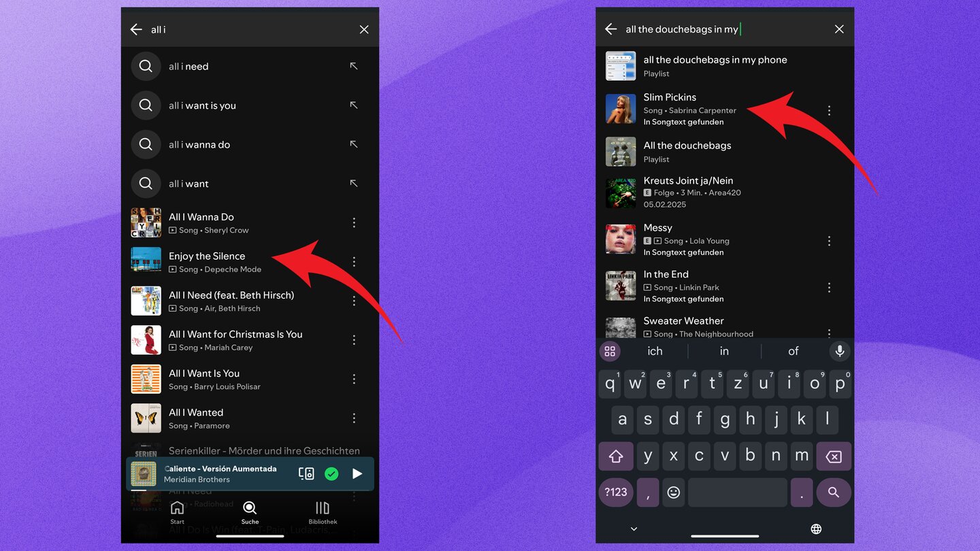980x551 pixels.
Task: Fill in the 'all i need' suggestion arrow
Action: pyautogui.click(x=353, y=66)
